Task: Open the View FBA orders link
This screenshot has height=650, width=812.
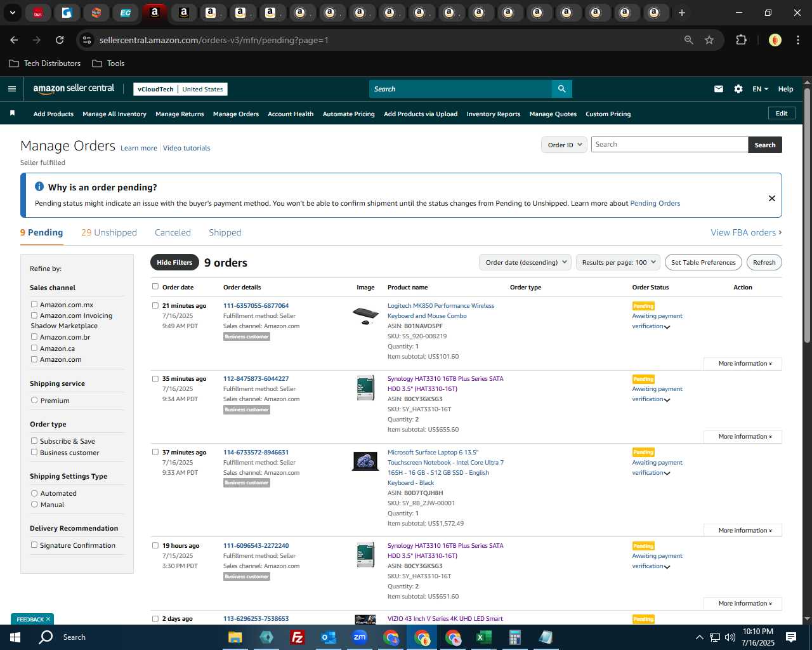Action: pos(746,232)
